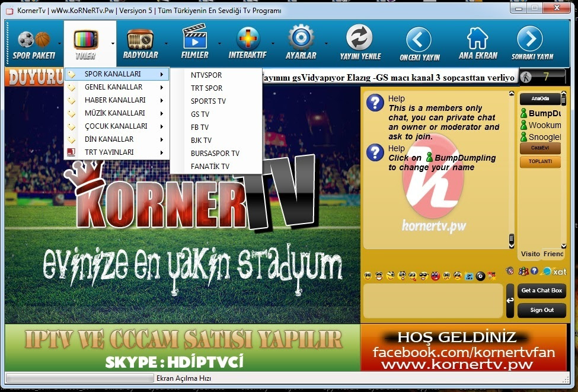The height and width of the screenshot is (392, 578).
Task: Click the get xats icon
Action: 469,276
